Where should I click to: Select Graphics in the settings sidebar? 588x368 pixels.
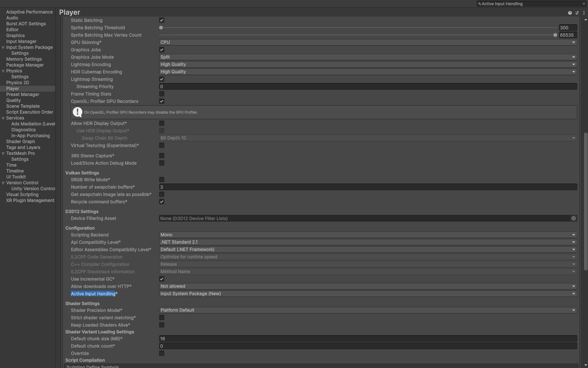(x=15, y=36)
